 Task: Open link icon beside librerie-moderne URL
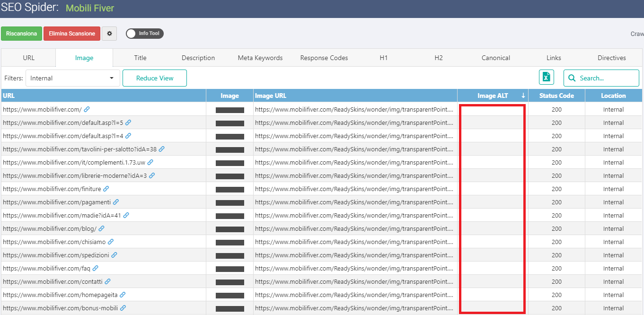[x=152, y=175]
